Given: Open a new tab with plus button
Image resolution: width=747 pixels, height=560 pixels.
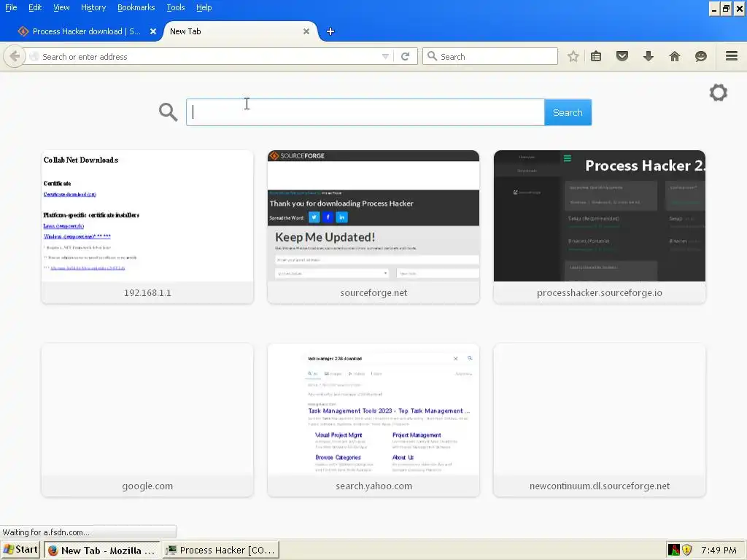Looking at the screenshot, I should pos(330,31).
